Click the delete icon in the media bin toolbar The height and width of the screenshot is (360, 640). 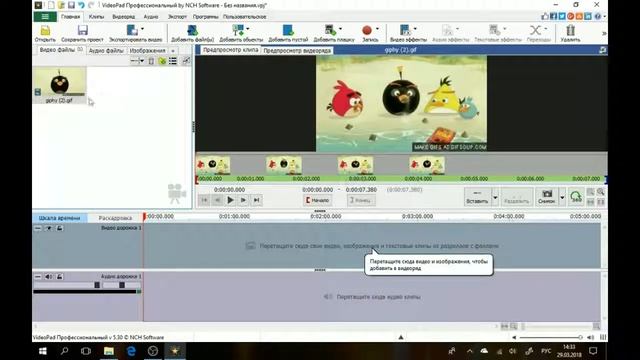click(151, 61)
